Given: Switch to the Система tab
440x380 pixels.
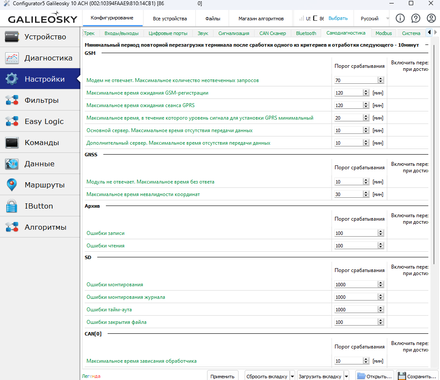Looking at the screenshot, I should click(411, 33).
